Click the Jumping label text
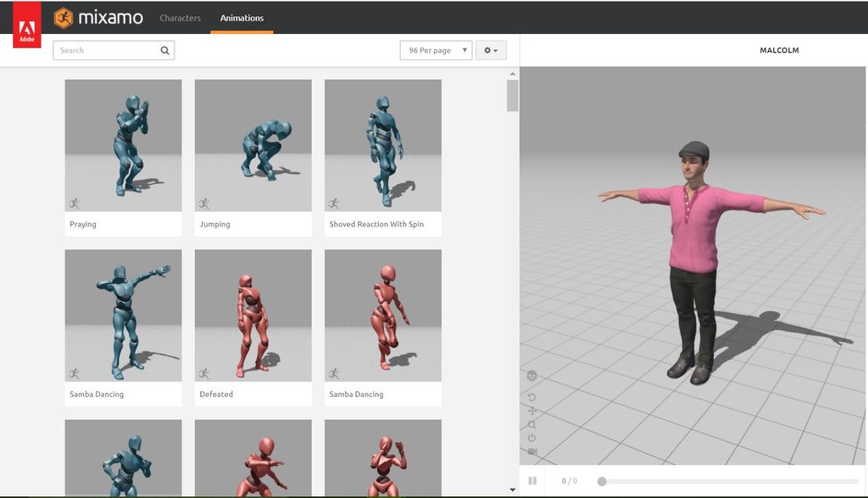 tap(214, 224)
